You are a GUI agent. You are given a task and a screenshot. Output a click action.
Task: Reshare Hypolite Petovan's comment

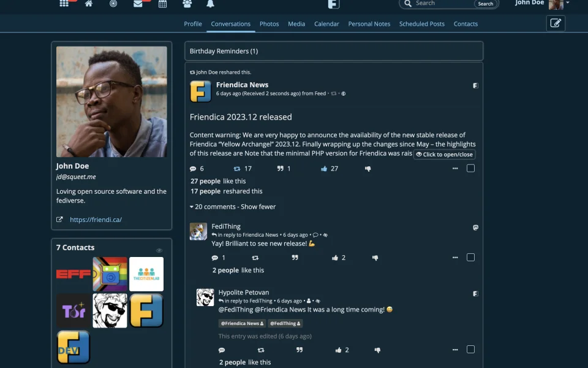pyautogui.click(x=261, y=350)
